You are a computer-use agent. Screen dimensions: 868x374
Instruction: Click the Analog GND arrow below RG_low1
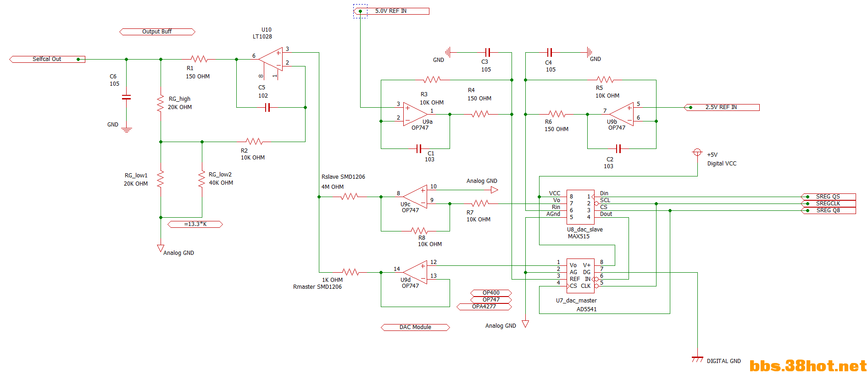click(x=161, y=248)
